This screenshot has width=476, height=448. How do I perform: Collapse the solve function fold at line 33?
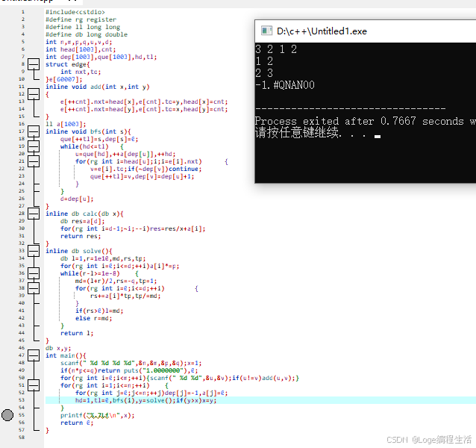34,251
